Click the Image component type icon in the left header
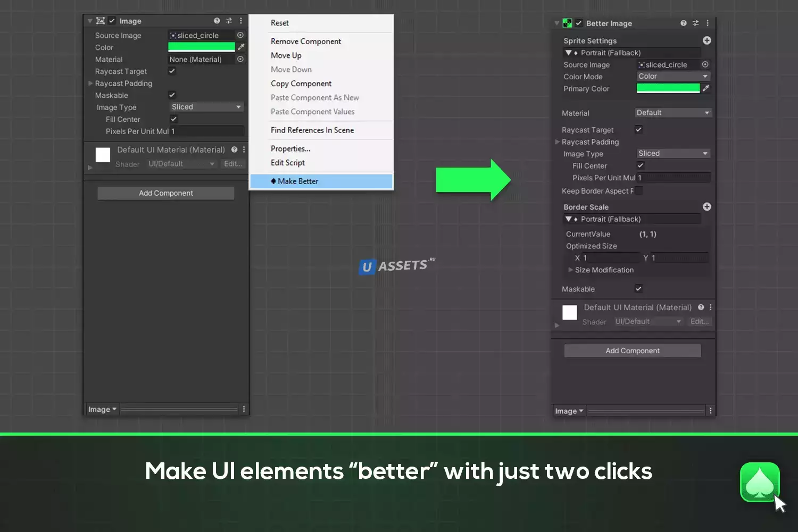This screenshot has width=798, height=532. 100,21
